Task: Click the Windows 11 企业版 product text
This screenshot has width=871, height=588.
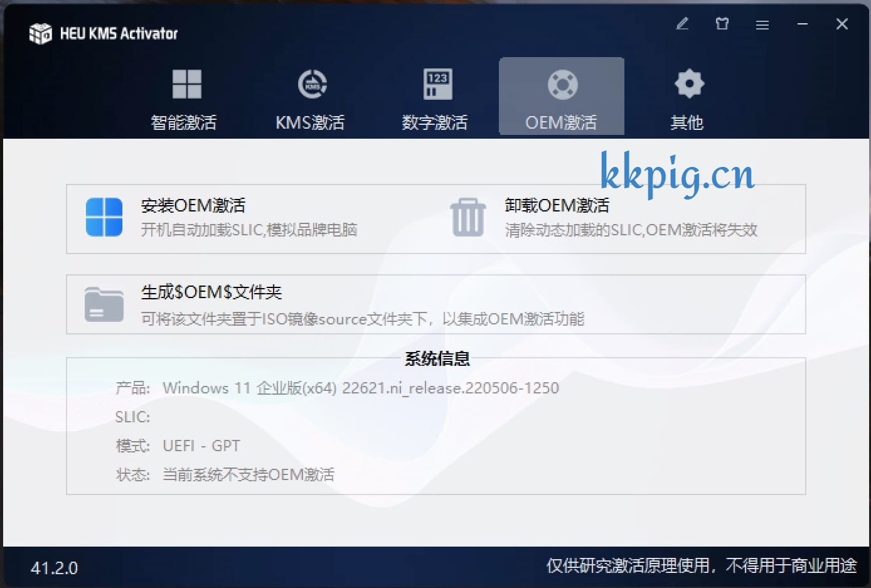Action: coord(361,388)
